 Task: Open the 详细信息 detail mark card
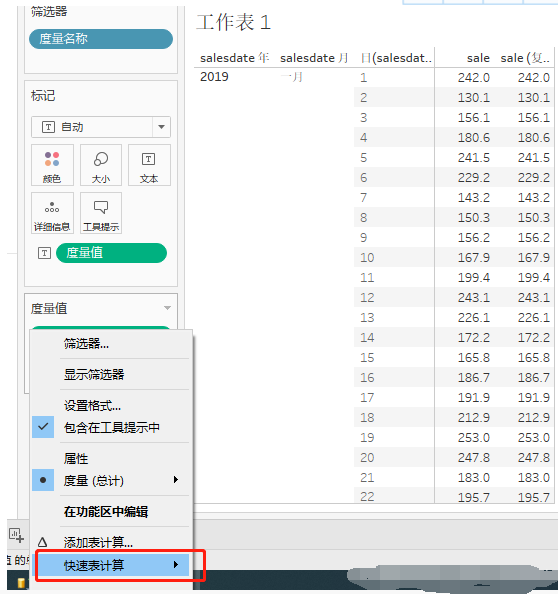pos(52,213)
